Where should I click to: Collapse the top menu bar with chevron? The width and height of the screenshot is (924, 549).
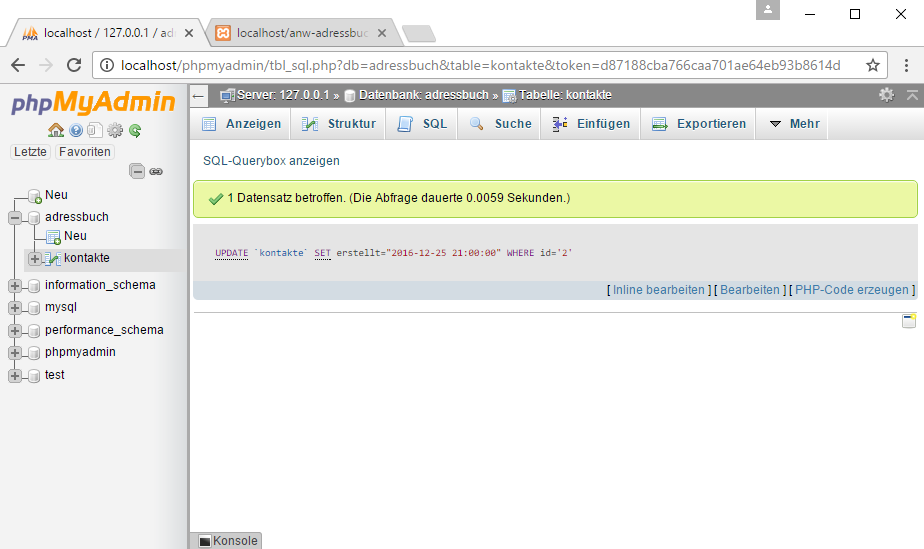(x=911, y=95)
